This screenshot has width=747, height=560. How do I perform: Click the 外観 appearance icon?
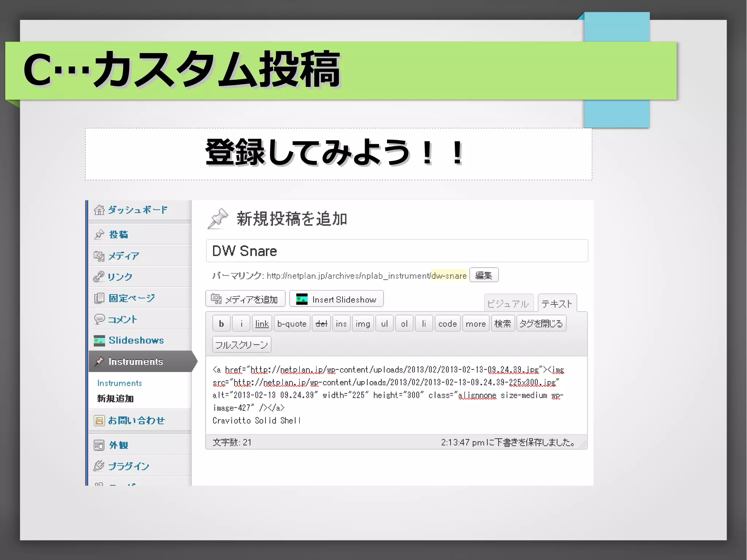[99, 445]
